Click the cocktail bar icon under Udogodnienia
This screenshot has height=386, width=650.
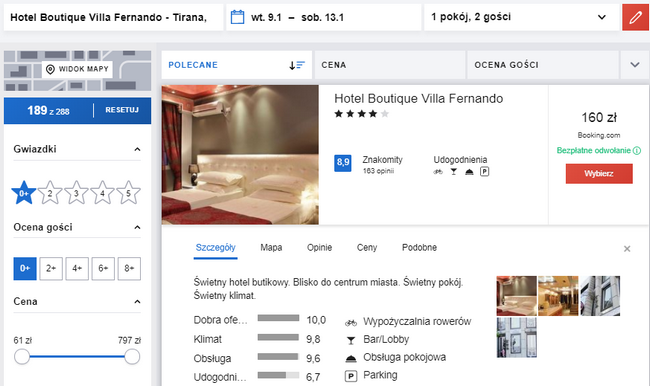tap(454, 172)
